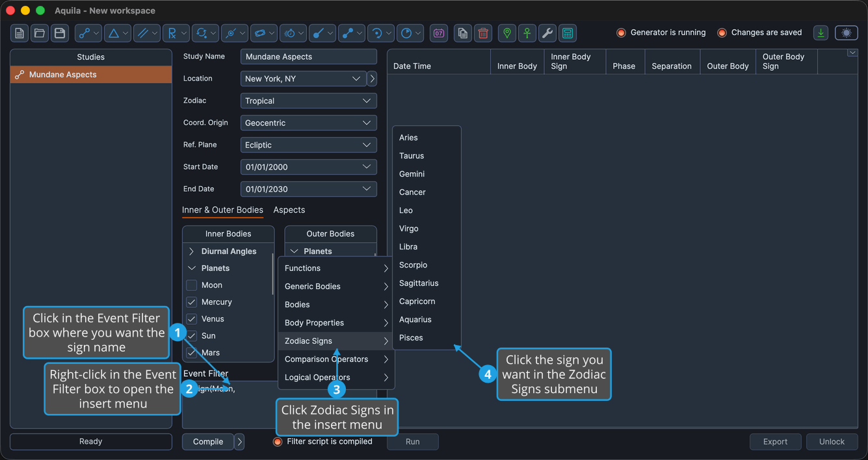The width and height of the screenshot is (868, 460).
Task: Click the open folder icon in toolbar
Action: [x=40, y=33]
